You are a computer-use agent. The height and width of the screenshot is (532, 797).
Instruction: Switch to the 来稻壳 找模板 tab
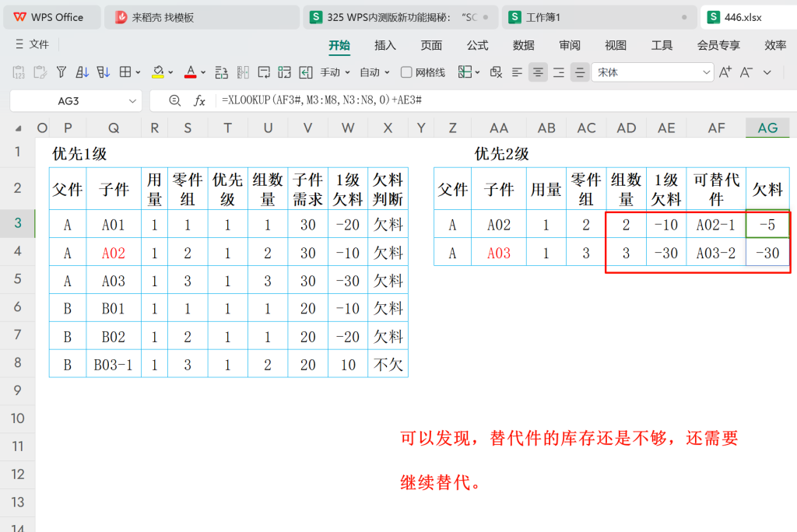pyautogui.click(x=202, y=17)
